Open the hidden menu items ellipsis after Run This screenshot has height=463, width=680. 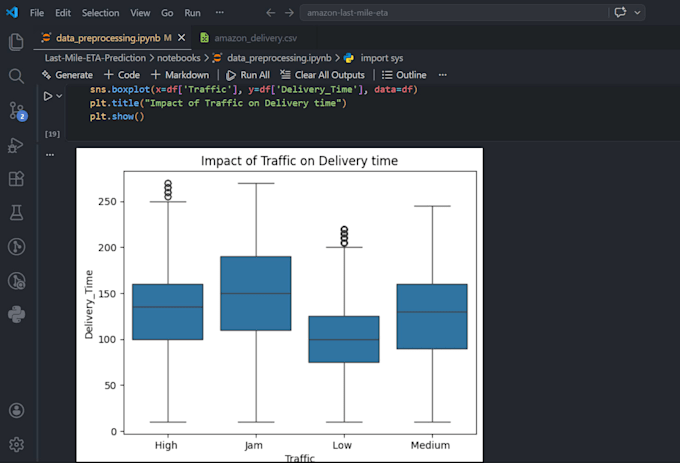coord(220,13)
